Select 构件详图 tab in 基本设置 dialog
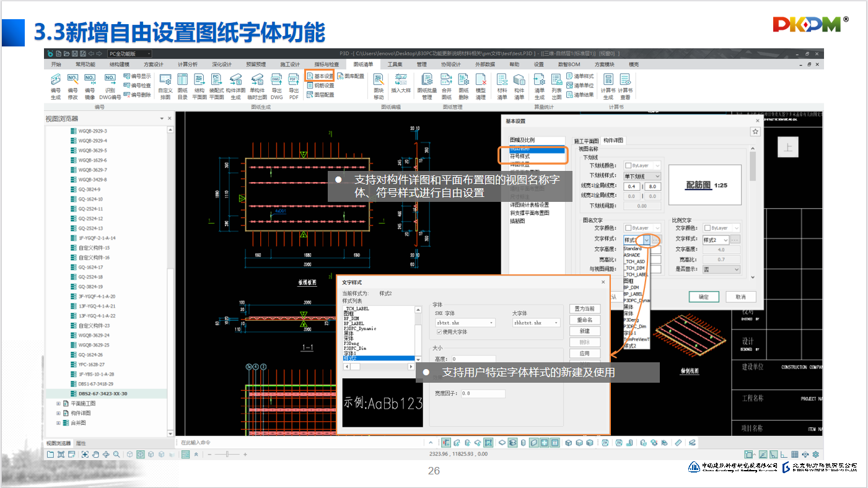 pos(613,141)
